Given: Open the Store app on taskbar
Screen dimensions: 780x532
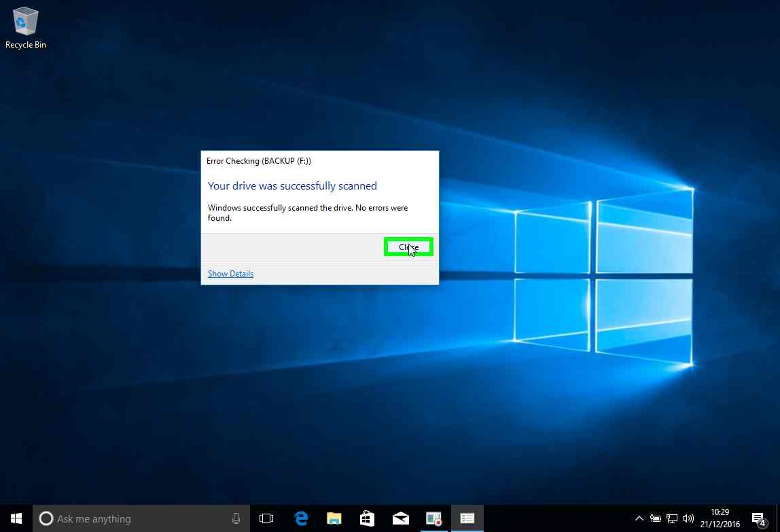Looking at the screenshot, I should 367,518.
